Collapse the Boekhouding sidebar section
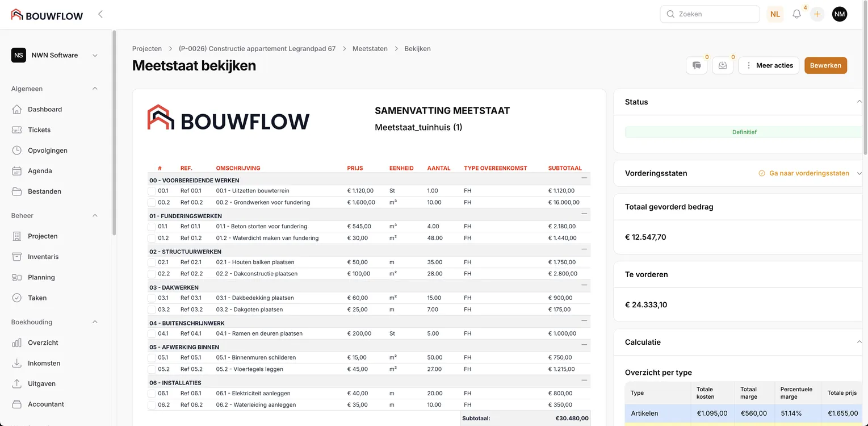 pyautogui.click(x=95, y=322)
